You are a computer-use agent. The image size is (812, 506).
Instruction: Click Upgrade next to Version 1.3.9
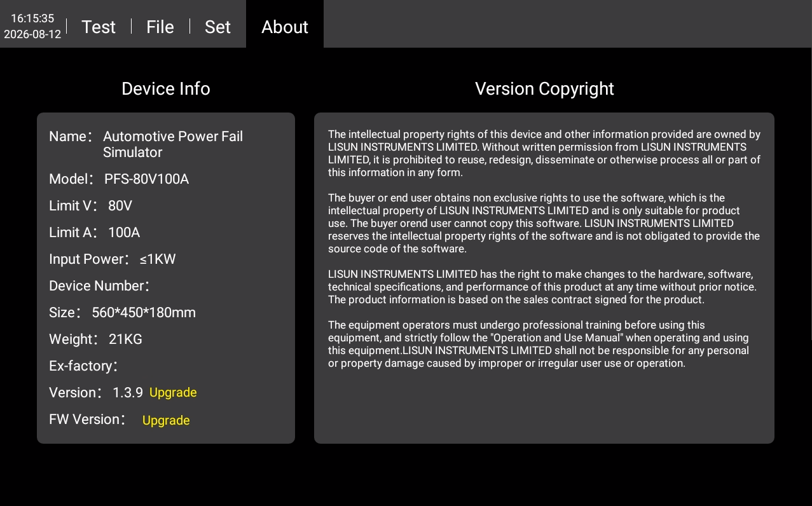coord(173,392)
